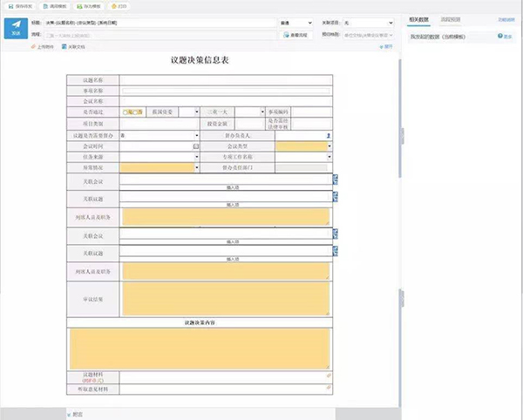Click relation icon beside first 关联会议 row

click(x=336, y=180)
